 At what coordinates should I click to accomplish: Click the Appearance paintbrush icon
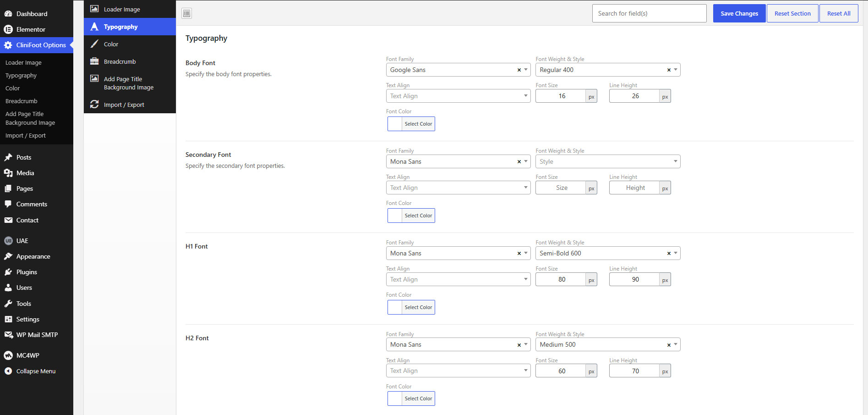coord(8,256)
